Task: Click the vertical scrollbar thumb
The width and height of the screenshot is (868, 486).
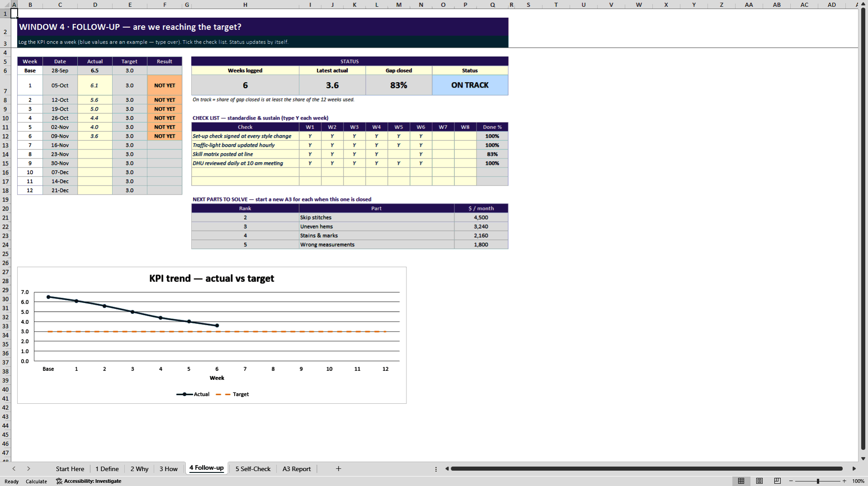Action: [863, 228]
